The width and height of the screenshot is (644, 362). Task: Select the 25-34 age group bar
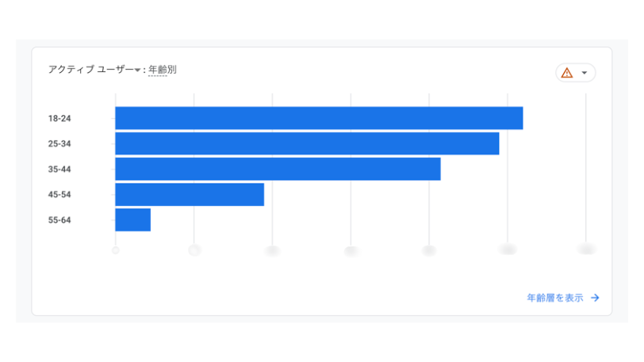(x=307, y=143)
